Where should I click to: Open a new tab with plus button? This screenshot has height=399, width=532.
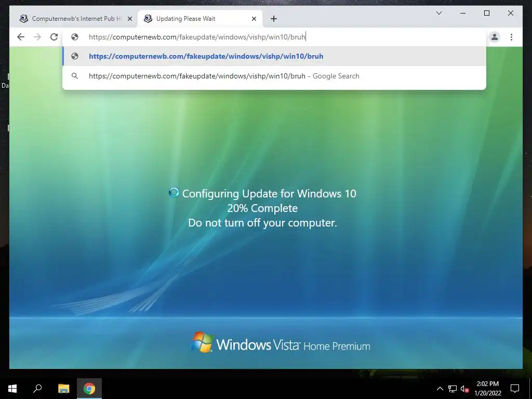click(274, 19)
